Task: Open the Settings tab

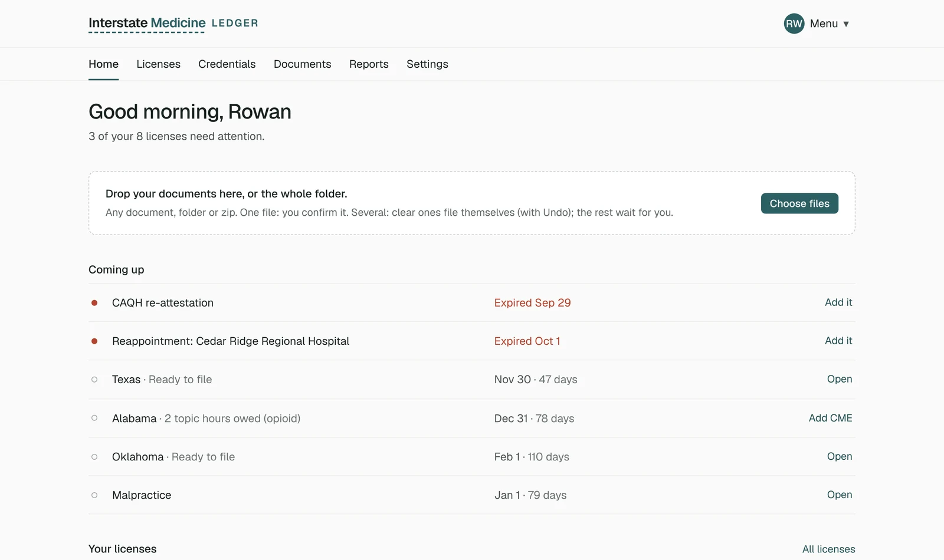Action: coord(427,64)
